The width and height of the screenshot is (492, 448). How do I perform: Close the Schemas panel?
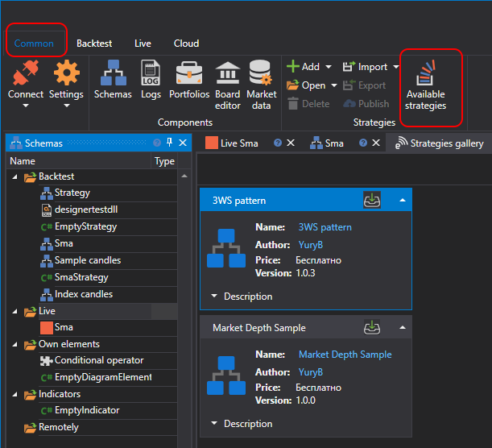pyautogui.click(x=183, y=143)
